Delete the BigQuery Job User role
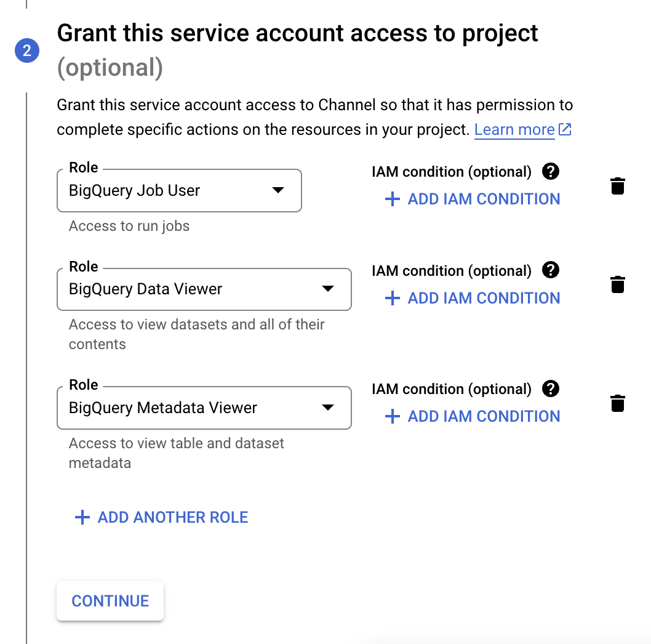Screen dimensions: 651x644 point(618,185)
